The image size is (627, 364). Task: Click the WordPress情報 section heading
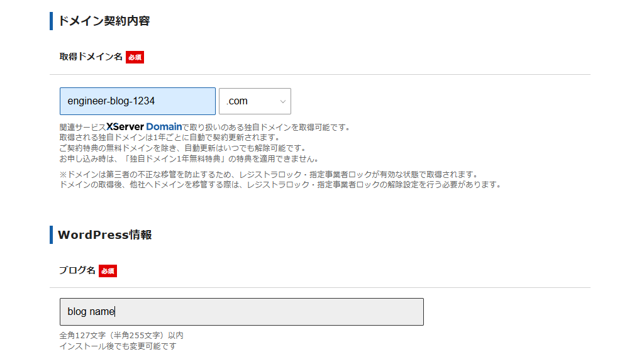pyautogui.click(x=104, y=235)
